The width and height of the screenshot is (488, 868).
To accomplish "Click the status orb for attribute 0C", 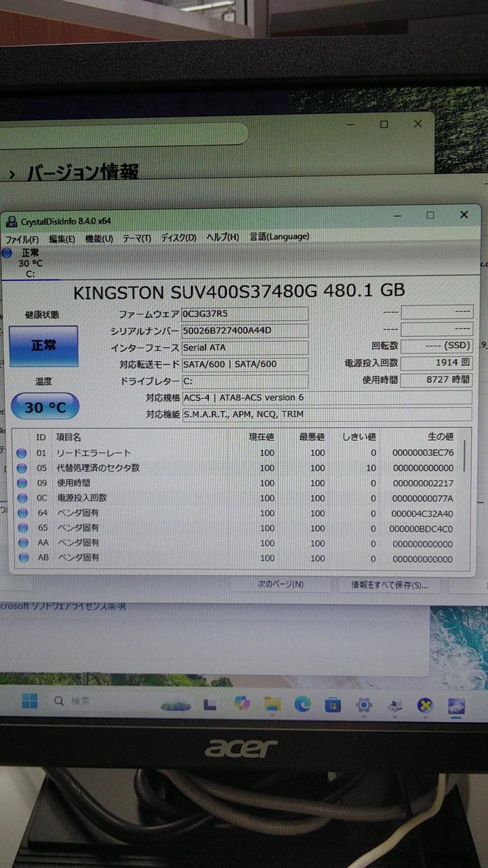I will tap(22, 498).
